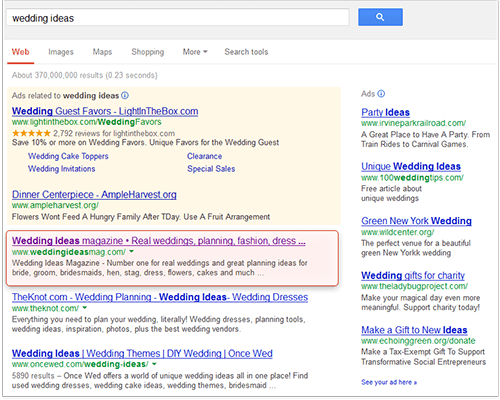500x400 pixels.
Task: Open info icon next to sidebar Ads label
Action: pyautogui.click(x=381, y=94)
